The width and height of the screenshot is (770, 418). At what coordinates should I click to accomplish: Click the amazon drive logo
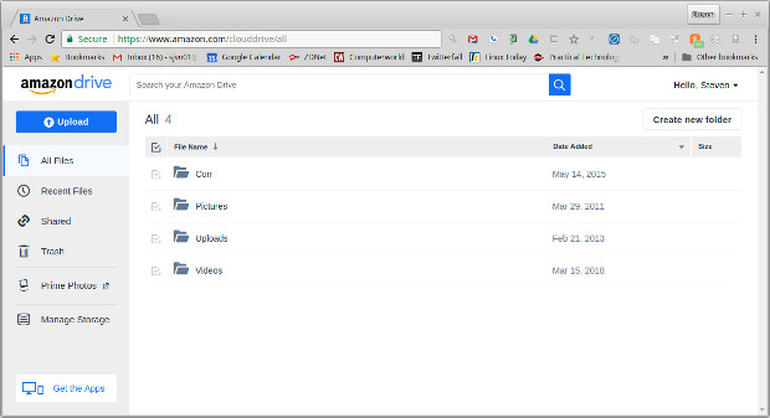pyautogui.click(x=66, y=84)
